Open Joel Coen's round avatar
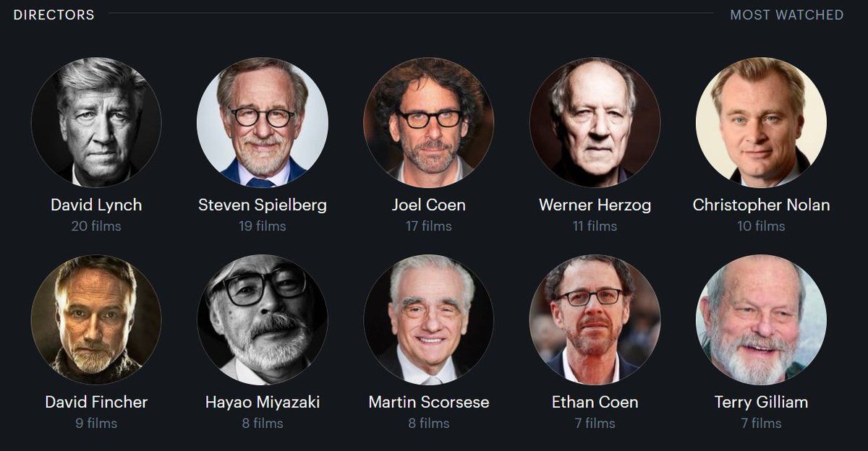868x451 pixels. 429,122
